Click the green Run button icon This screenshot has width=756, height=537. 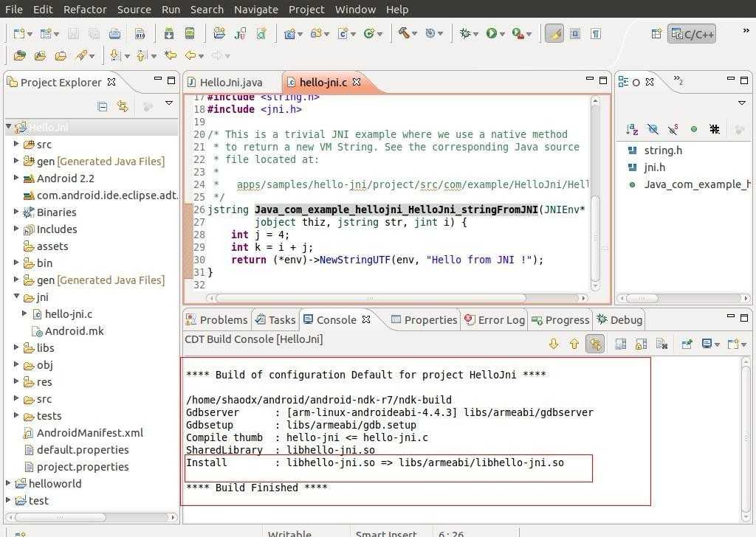coord(491,34)
